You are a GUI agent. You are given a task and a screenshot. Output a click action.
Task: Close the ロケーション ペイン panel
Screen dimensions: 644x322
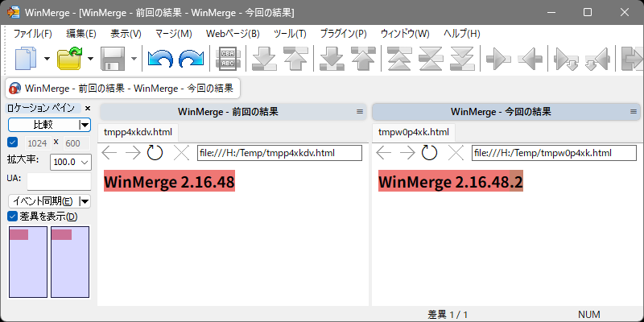(87, 109)
